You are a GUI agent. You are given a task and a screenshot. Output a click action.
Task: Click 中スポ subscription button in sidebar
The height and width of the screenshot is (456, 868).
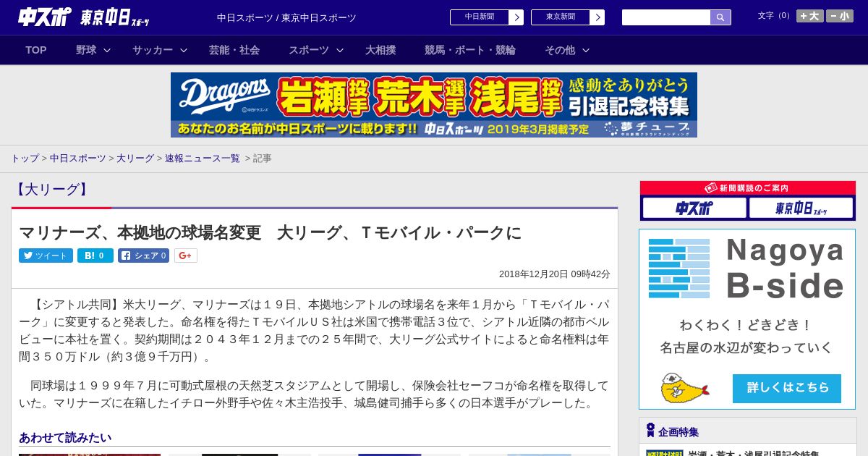694,208
